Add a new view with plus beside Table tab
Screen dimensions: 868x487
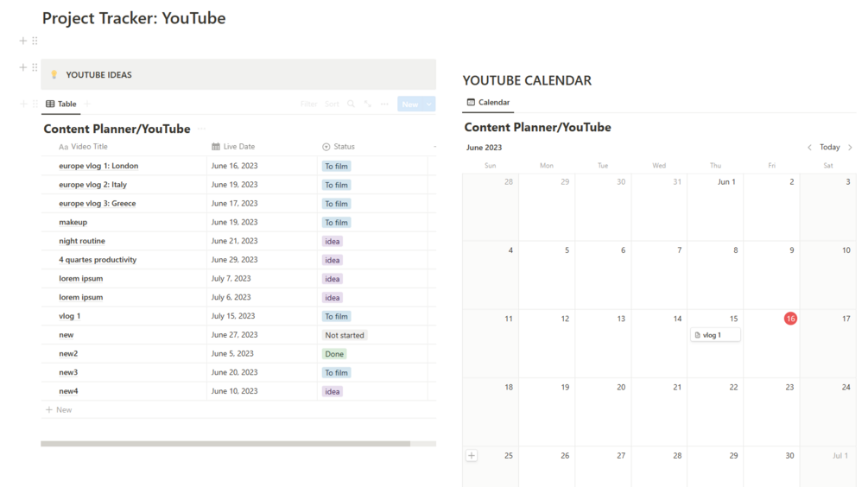tap(87, 104)
